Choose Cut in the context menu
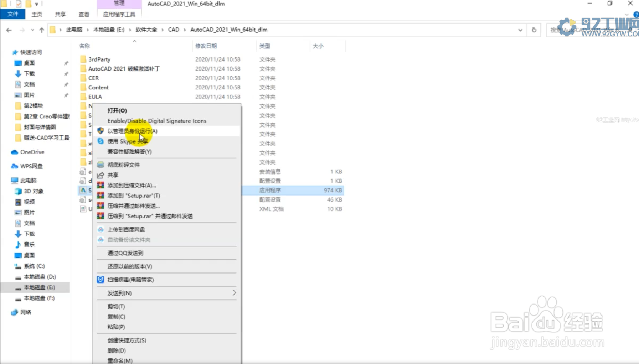 [116, 306]
